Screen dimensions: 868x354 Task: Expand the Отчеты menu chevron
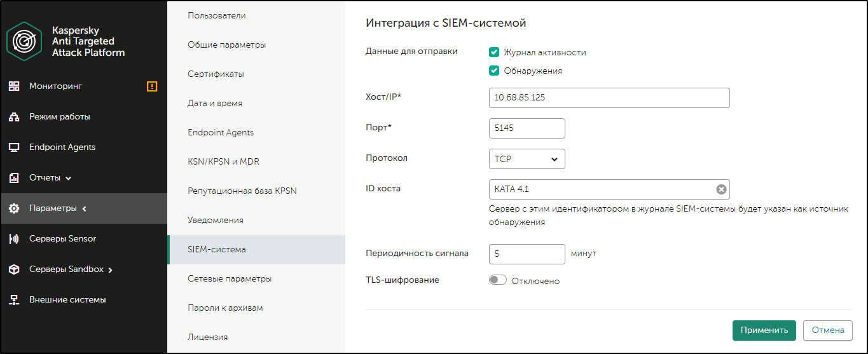click(x=69, y=179)
